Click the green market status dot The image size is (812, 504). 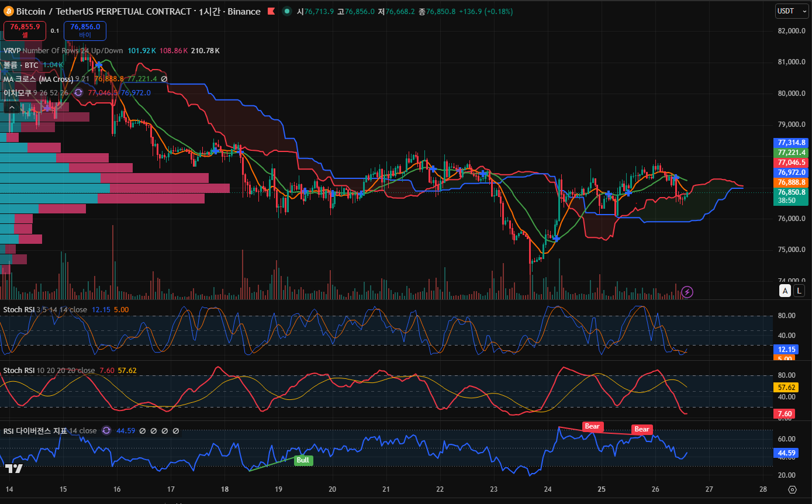[x=287, y=11]
